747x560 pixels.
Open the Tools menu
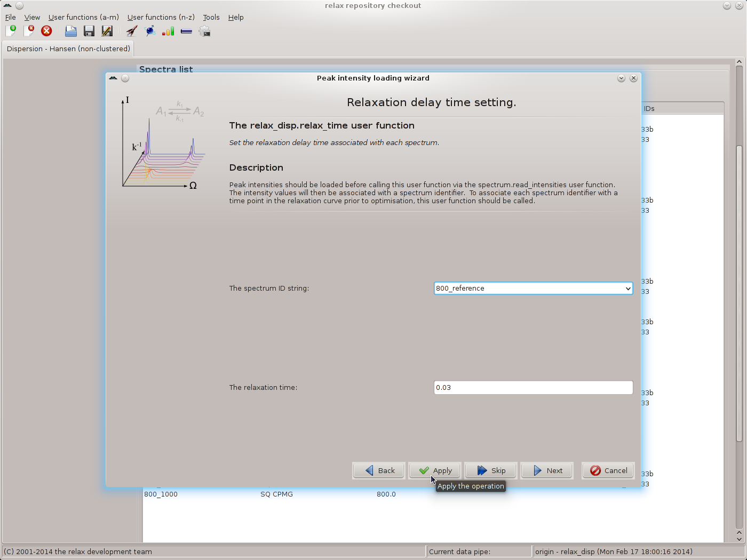point(211,17)
